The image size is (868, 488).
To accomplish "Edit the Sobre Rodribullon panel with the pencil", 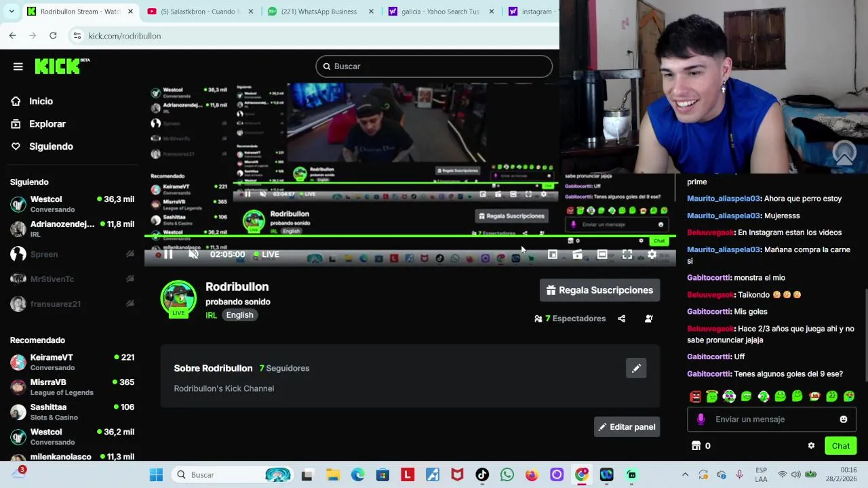I will [636, 368].
